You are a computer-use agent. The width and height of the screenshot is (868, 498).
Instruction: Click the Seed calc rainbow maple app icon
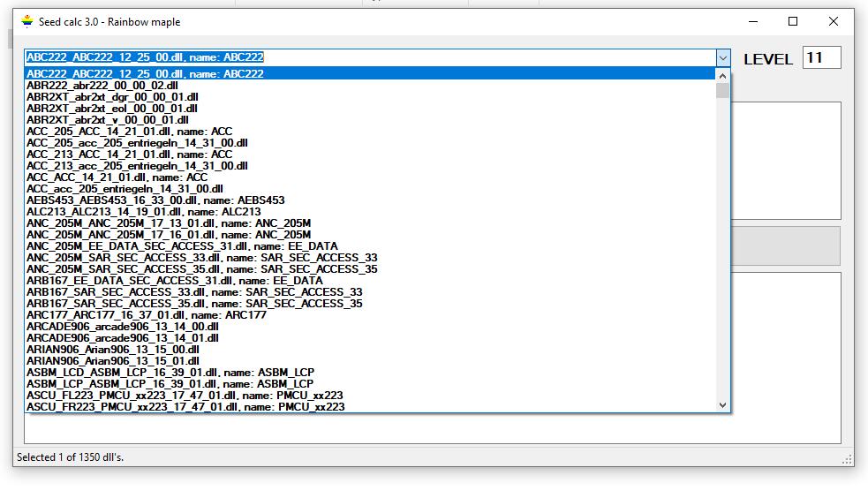pyautogui.click(x=27, y=21)
